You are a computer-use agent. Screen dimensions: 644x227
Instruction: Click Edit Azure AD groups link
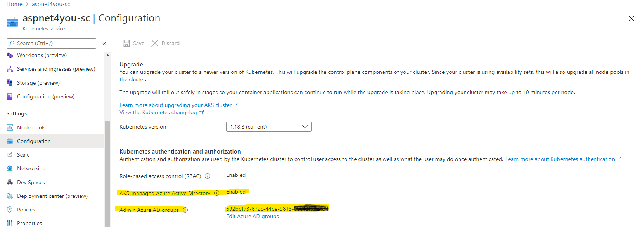pyautogui.click(x=253, y=216)
